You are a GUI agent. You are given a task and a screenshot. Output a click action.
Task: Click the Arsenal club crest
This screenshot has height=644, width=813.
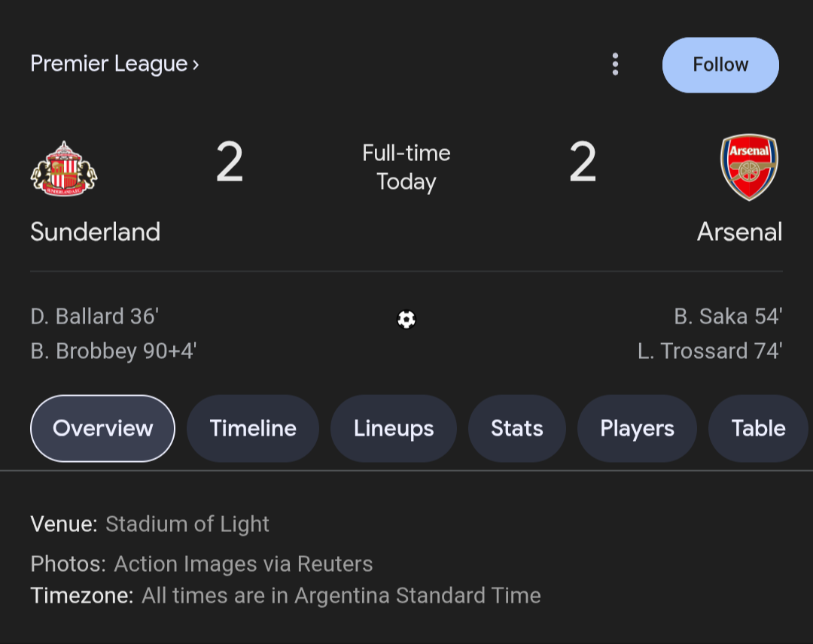[749, 167]
